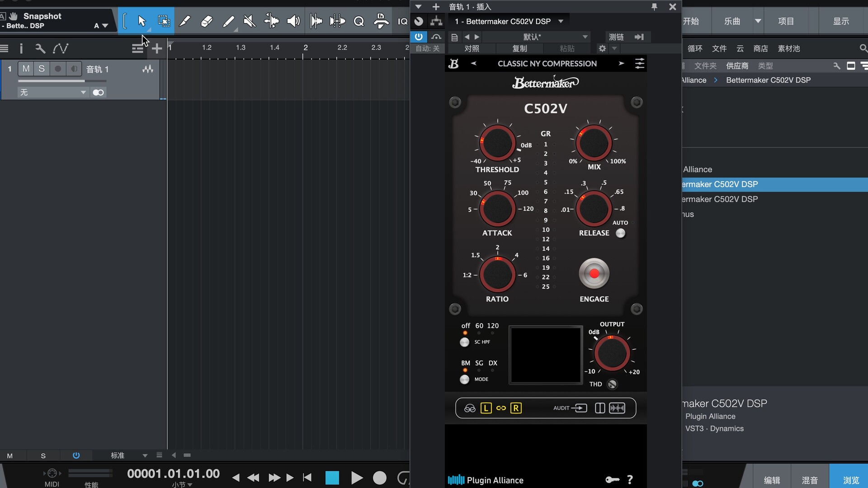This screenshot has height=488, width=868.
Task: Select the Arrow tool in toolbar
Action: (142, 21)
